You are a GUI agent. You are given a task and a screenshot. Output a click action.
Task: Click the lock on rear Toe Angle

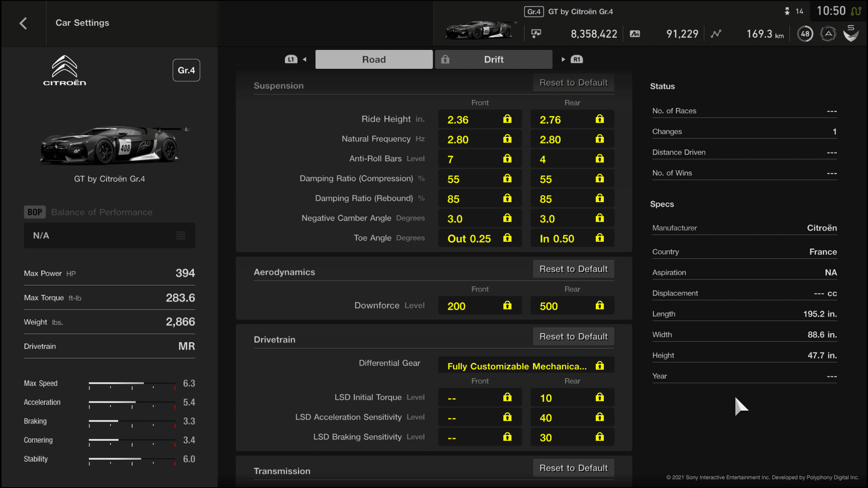(x=599, y=238)
